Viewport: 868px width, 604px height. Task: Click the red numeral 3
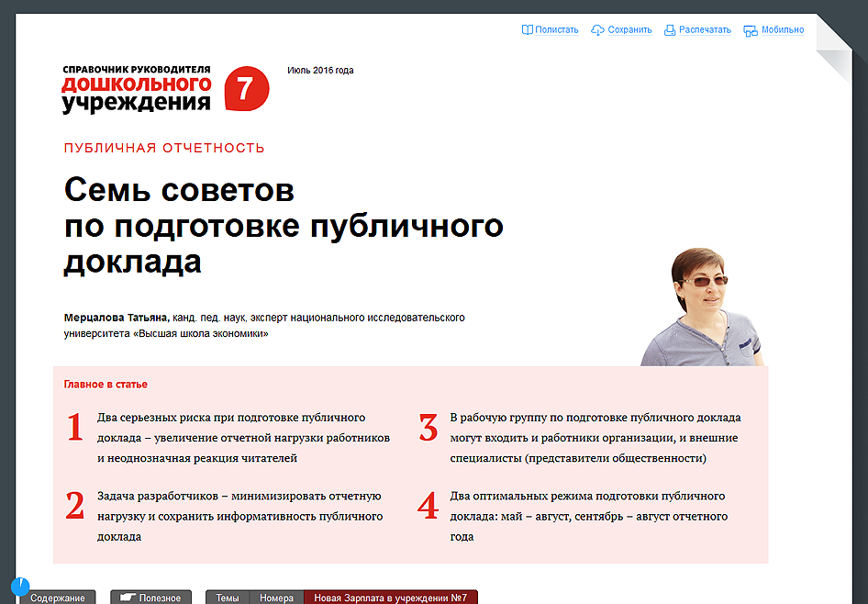pyautogui.click(x=428, y=428)
